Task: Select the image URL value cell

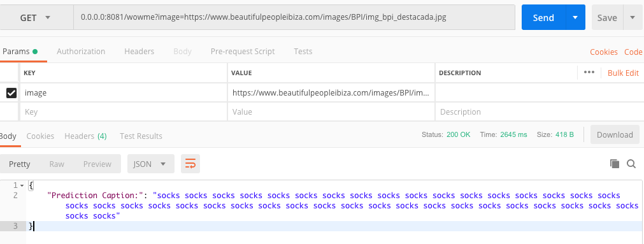Action: (331, 93)
